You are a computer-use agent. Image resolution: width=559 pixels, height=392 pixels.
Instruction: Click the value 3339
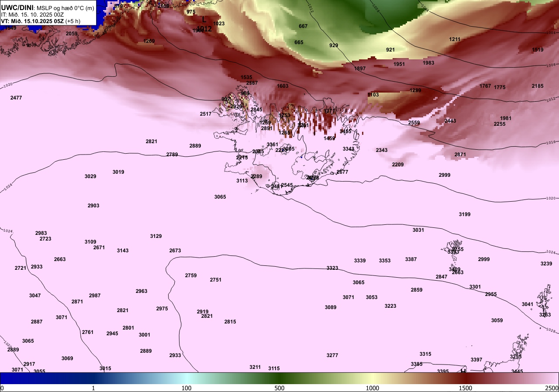[x=360, y=261]
